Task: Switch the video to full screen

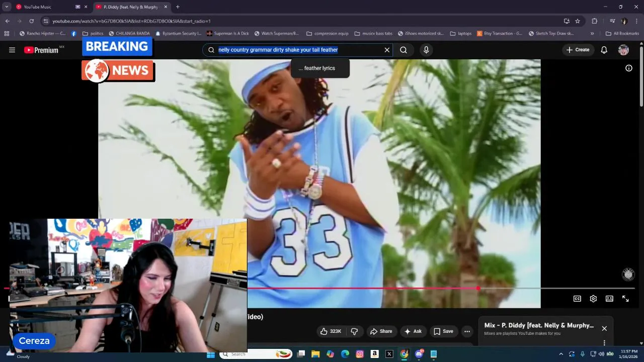Action: coord(625,299)
